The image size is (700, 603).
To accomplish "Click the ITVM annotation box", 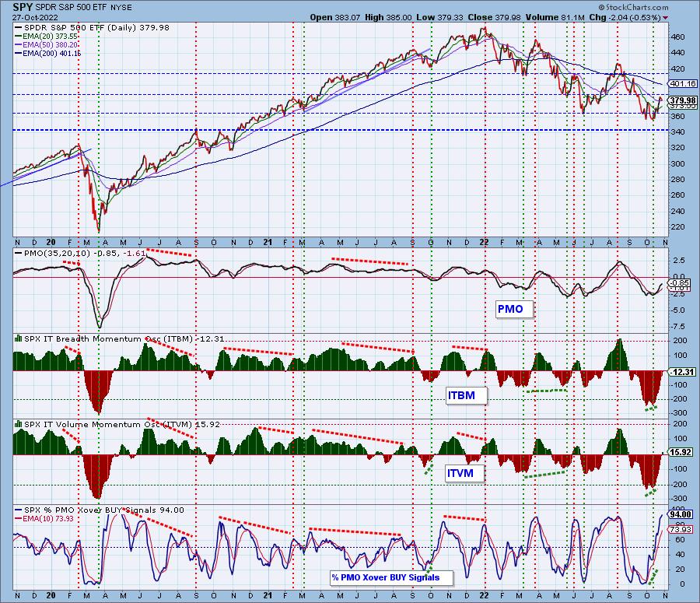I will pyautogui.click(x=464, y=473).
